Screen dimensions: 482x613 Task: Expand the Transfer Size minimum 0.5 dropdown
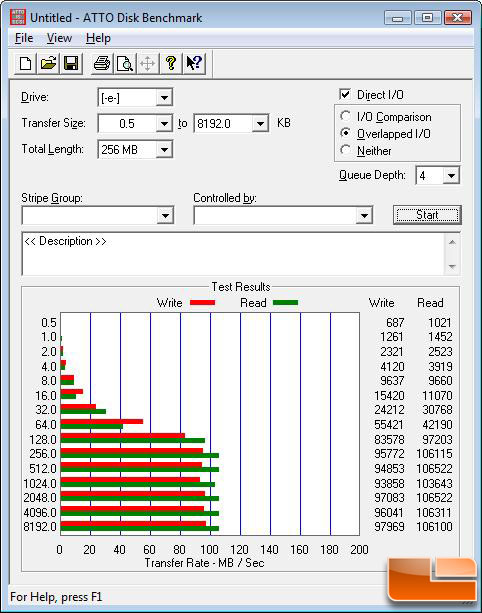(x=164, y=124)
